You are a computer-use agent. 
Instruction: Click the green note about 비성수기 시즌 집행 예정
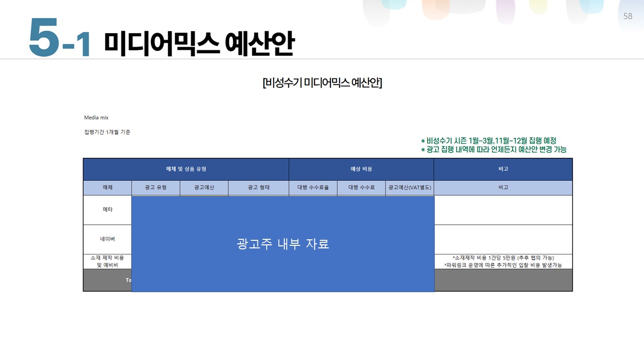488,141
